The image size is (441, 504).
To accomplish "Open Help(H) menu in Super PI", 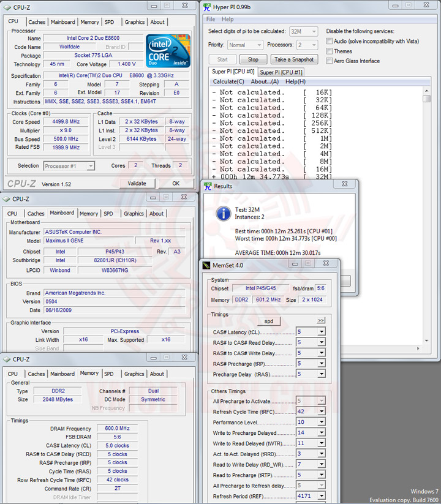I will point(295,81).
